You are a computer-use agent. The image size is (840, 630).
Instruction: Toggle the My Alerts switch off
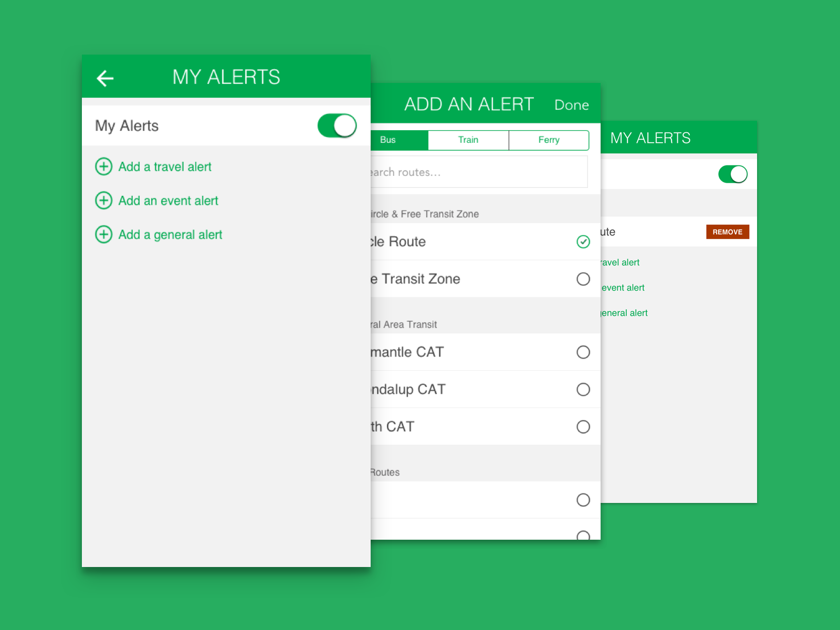point(337,126)
